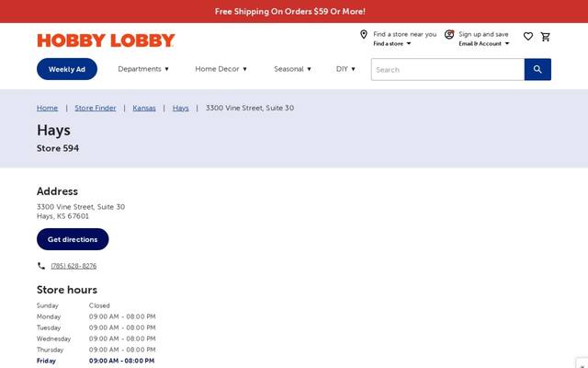The image size is (588, 368).
Task: Click the breadcrumb '3300 Vine Street, Suite 30' text
Action: (x=250, y=109)
